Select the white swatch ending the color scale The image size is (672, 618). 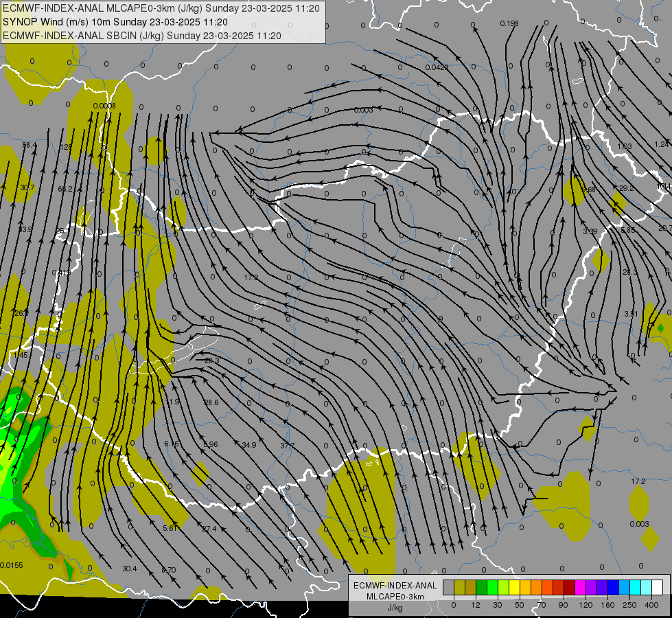pyautogui.click(x=657, y=588)
